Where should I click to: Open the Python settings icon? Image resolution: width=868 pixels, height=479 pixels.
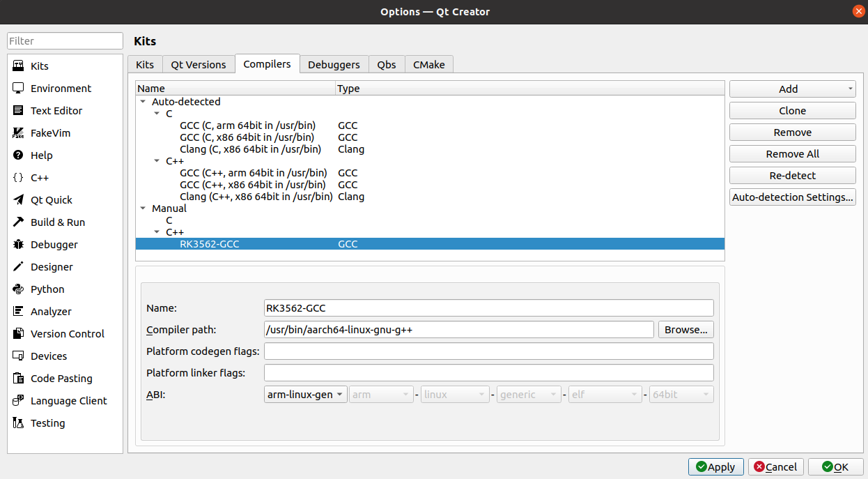click(x=18, y=289)
